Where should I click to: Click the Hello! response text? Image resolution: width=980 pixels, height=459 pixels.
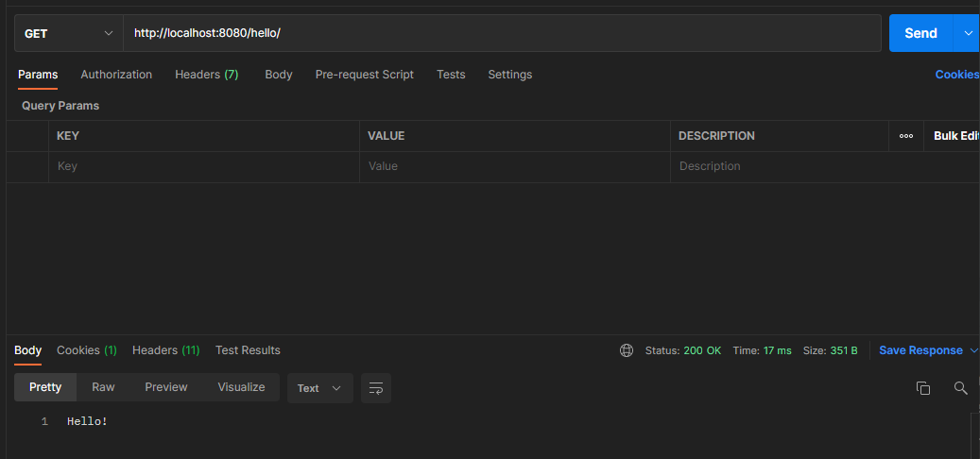click(x=88, y=421)
